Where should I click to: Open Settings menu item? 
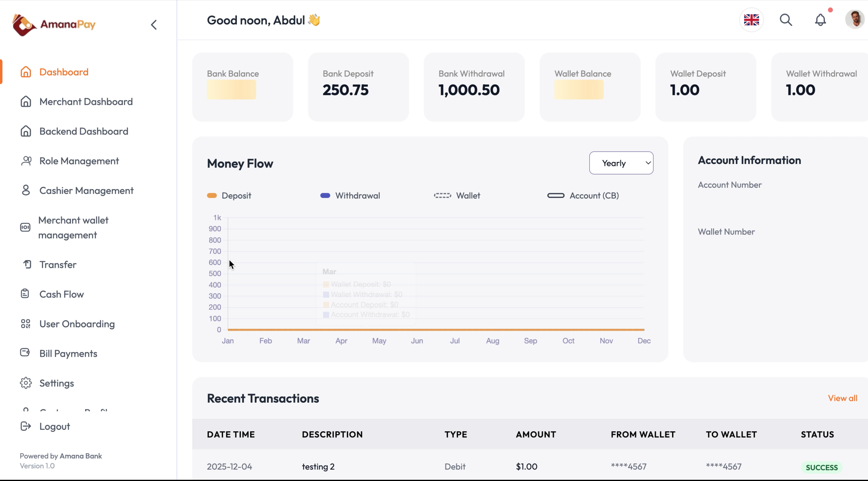[x=57, y=383]
